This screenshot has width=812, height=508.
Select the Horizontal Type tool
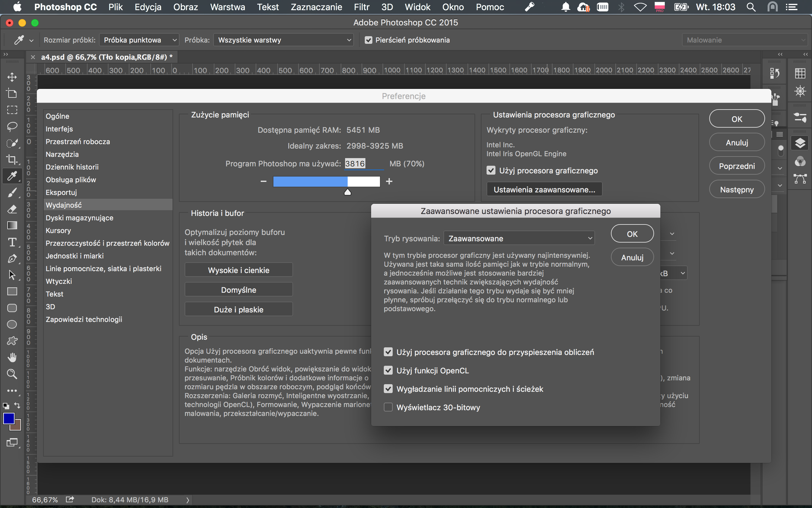point(12,242)
